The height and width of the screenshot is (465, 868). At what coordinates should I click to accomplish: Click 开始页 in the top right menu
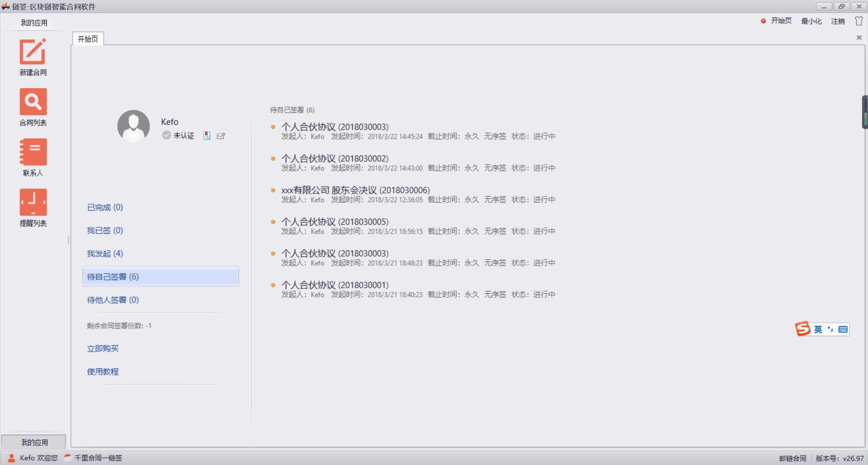tap(781, 21)
